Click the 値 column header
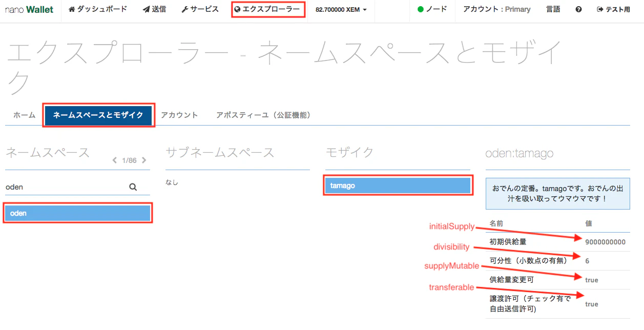This screenshot has height=330, width=644. (x=589, y=223)
